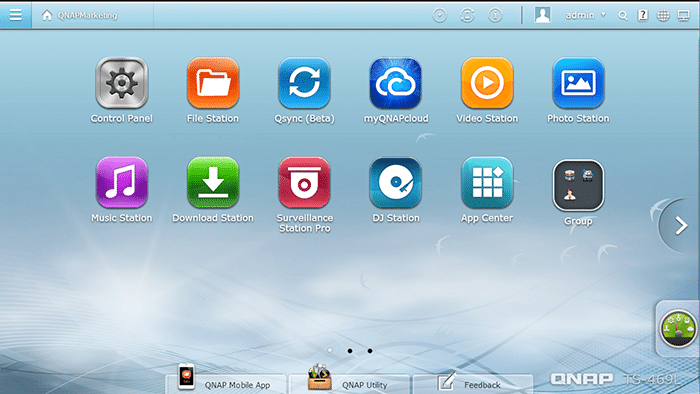Screen dimensions: 700x394
Task: Open the dashboard gauge widget
Action: pos(678,329)
